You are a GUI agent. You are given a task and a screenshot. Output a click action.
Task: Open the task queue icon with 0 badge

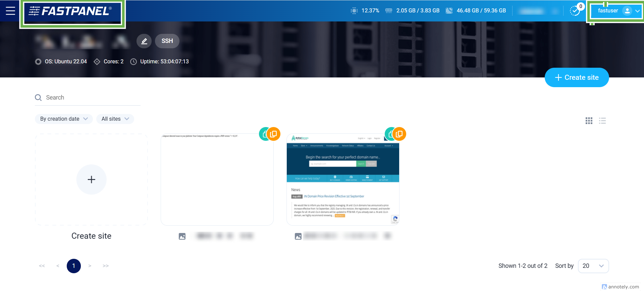575,11
